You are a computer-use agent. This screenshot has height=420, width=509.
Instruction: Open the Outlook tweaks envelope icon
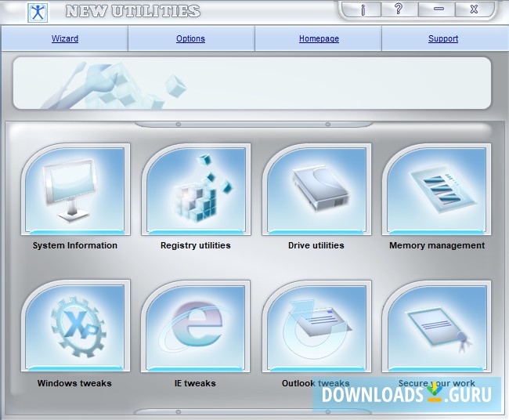[317, 326]
